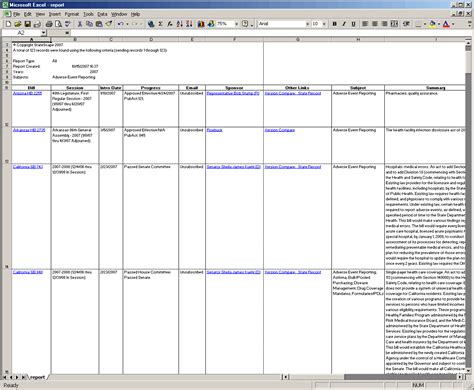
Task: Run the Spelling check
Action: tap(68, 24)
